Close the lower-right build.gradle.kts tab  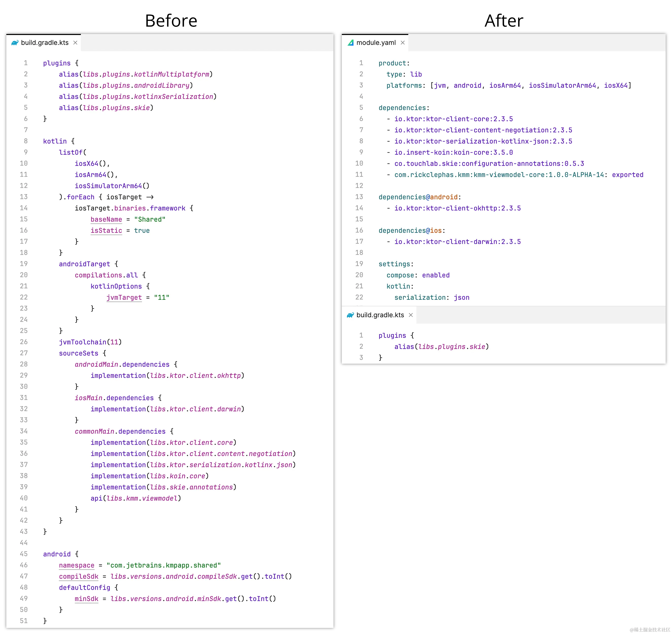(411, 315)
